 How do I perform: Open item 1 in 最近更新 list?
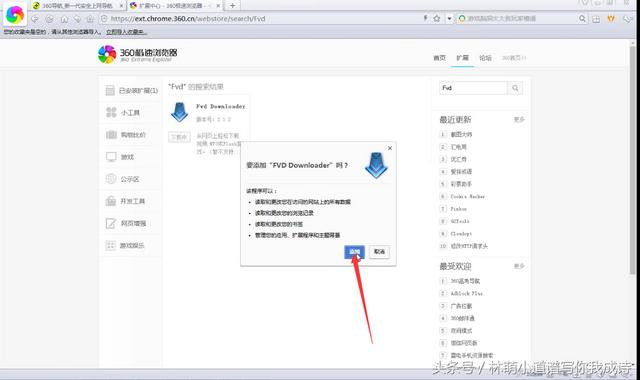[x=461, y=134]
